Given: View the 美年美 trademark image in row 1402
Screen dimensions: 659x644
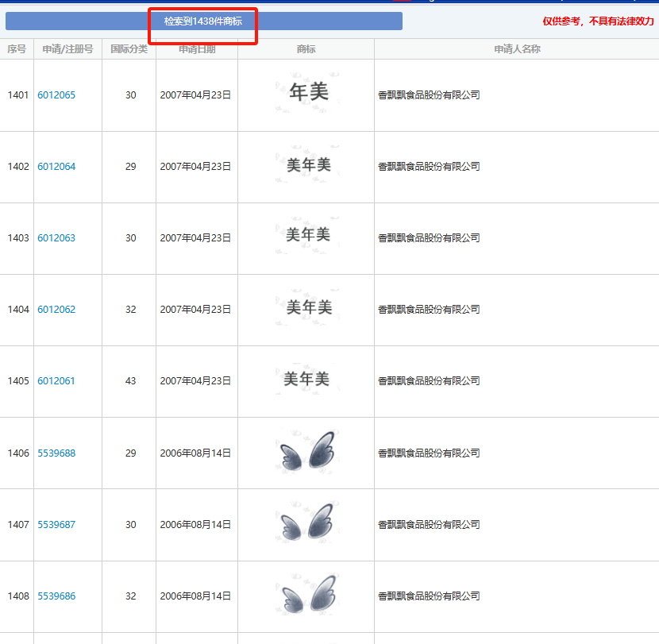Looking at the screenshot, I should 307,165.
